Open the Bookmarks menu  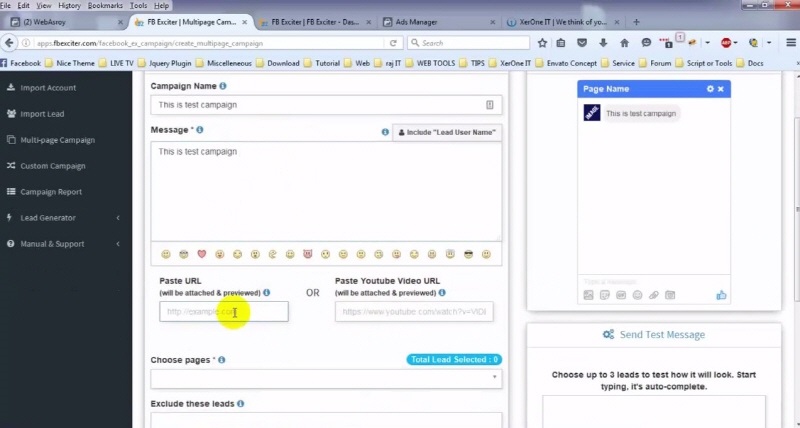(105, 6)
